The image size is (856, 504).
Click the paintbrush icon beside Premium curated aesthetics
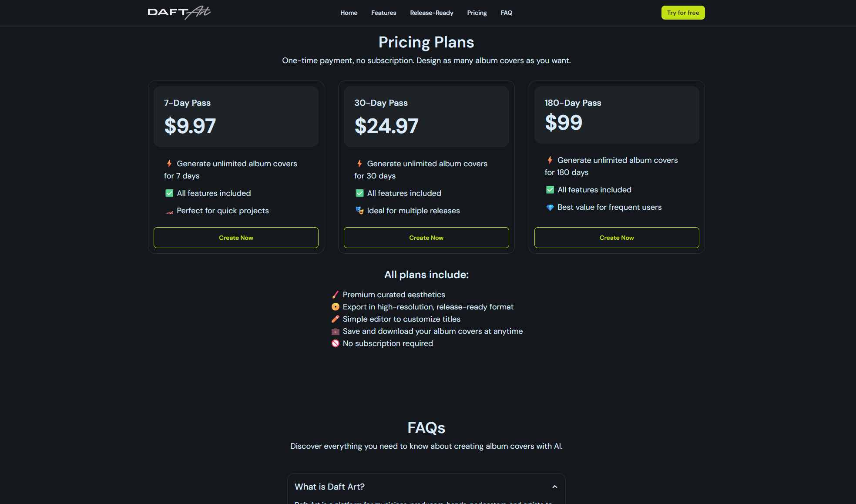[335, 295]
